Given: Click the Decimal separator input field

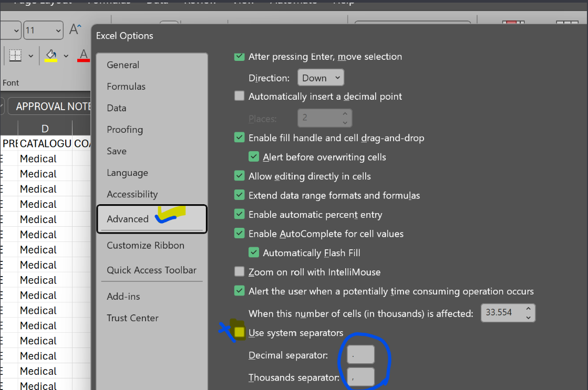Looking at the screenshot, I should [x=360, y=355].
